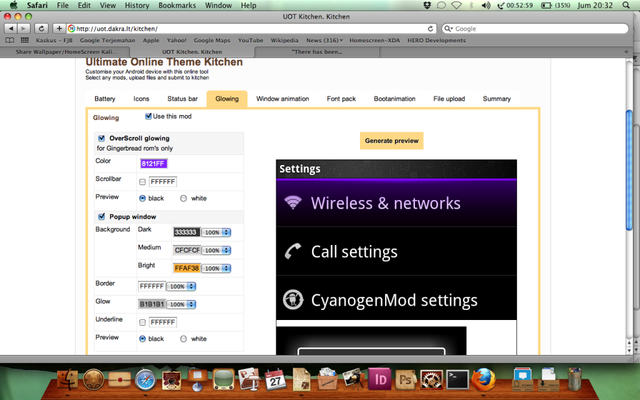Go back with Safari back arrow
Image resolution: width=640 pixels, height=400 pixels.
[11, 29]
